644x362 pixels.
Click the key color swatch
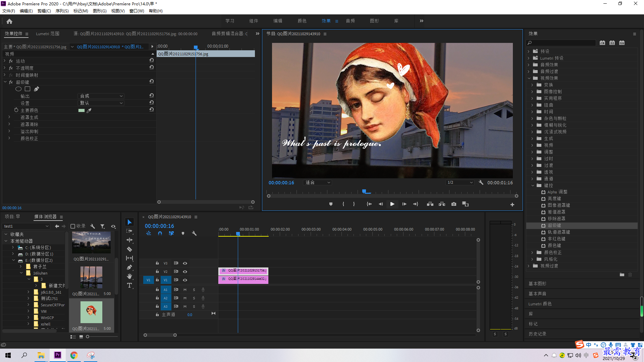81,110
